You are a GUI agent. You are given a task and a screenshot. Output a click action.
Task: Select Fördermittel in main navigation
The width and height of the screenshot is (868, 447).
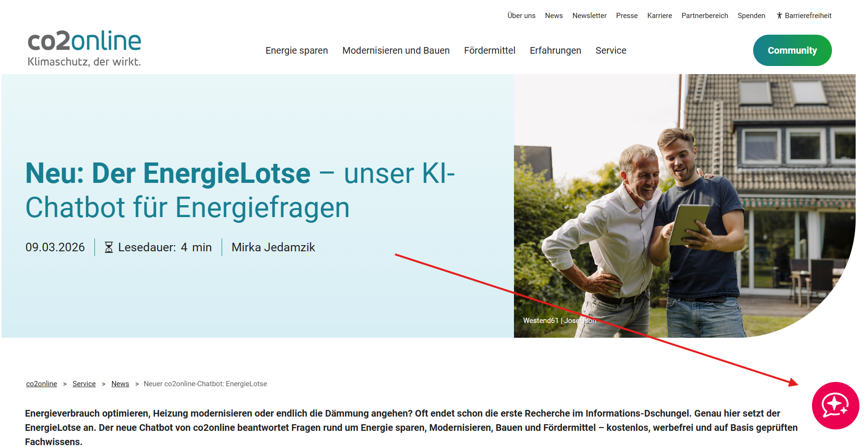tap(489, 50)
